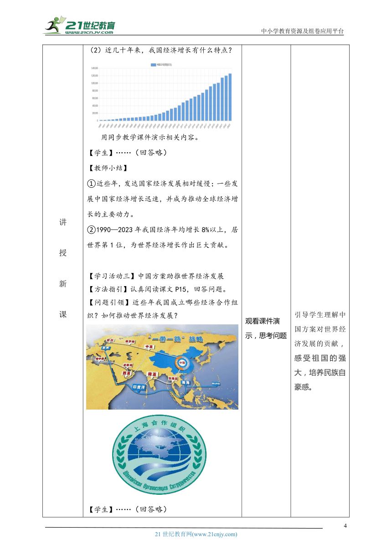Click the cell text 观看课件演示，思考问题
The height and width of the screenshot is (554, 392).
coord(266,328)
